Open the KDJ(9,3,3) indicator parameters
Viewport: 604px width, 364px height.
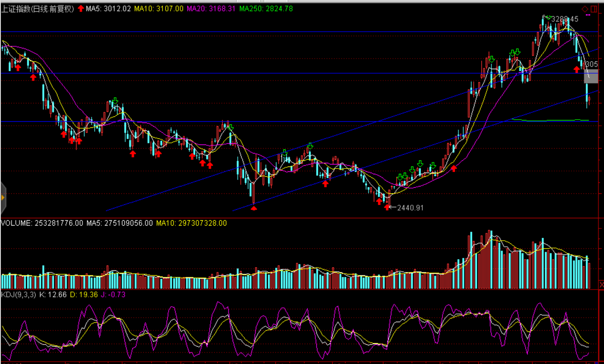(19, 294)
